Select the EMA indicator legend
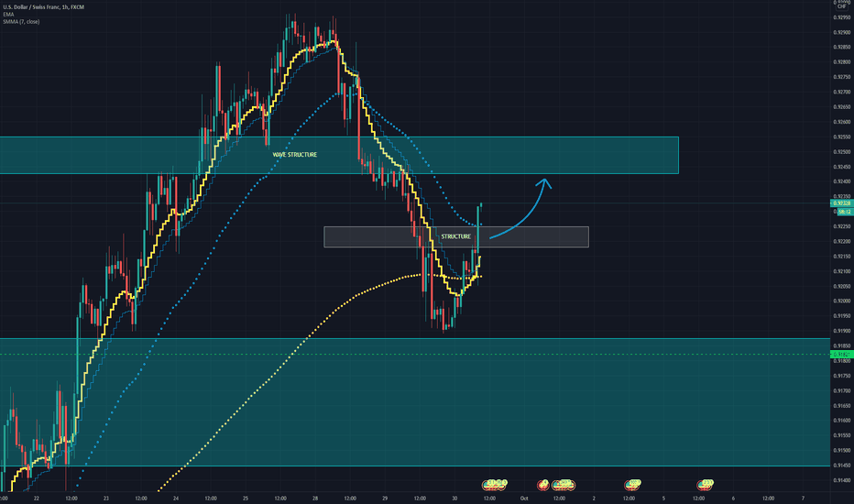This screenshot has height=504, width=854. click(8, 15)
